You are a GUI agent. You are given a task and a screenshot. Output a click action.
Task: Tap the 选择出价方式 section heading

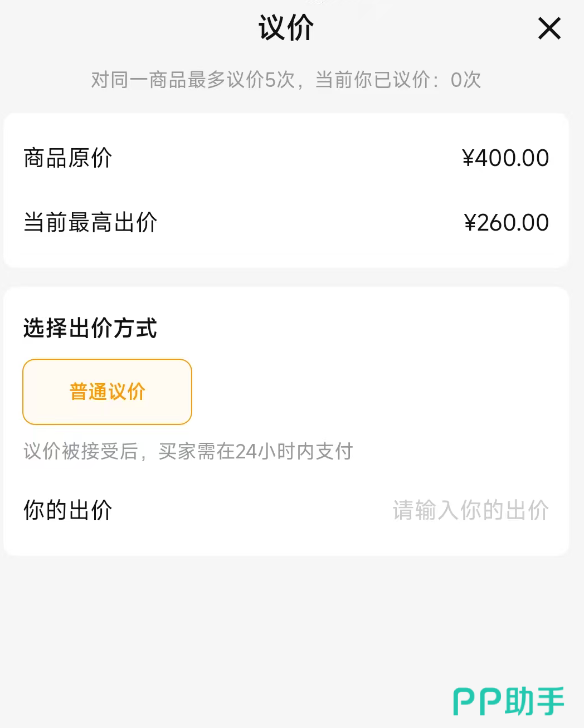coord(90,328)
